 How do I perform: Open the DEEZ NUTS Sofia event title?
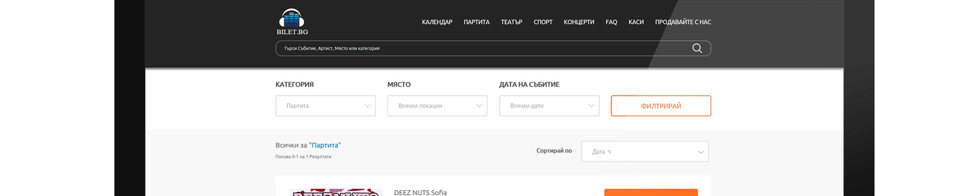(x=420, y=193)
